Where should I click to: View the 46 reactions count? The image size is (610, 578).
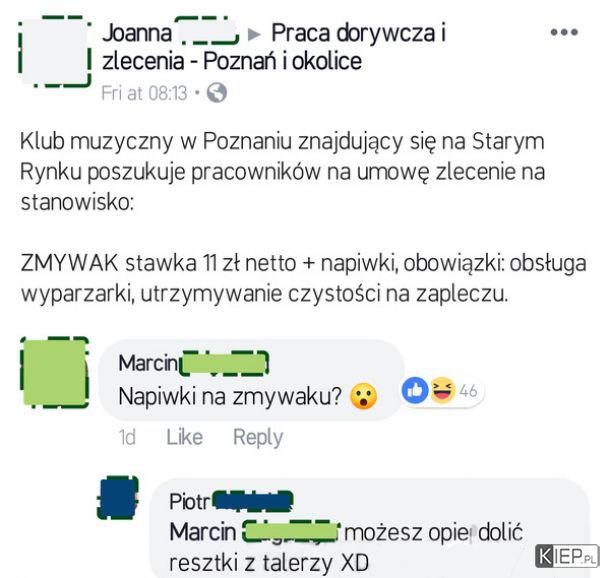[x=468, y=391]
